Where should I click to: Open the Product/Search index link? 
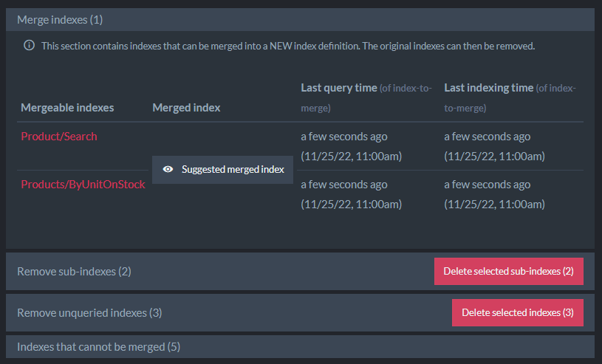(x=59, y=137)
